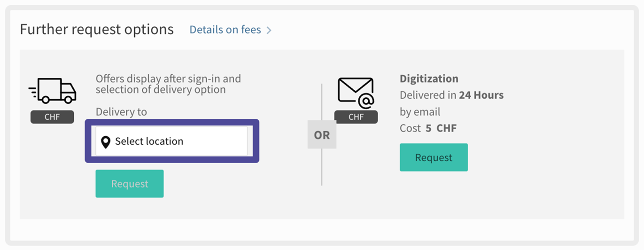Click the CHF badge under the truck

click(x=52, y=117)
